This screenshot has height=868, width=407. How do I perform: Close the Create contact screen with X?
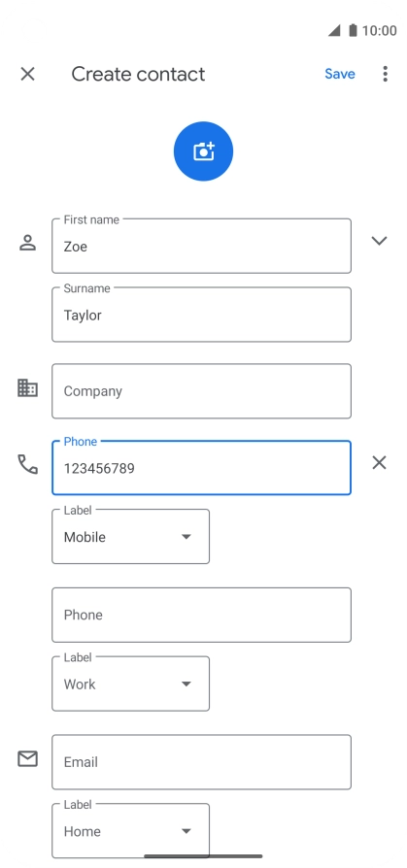click(28, 74)
